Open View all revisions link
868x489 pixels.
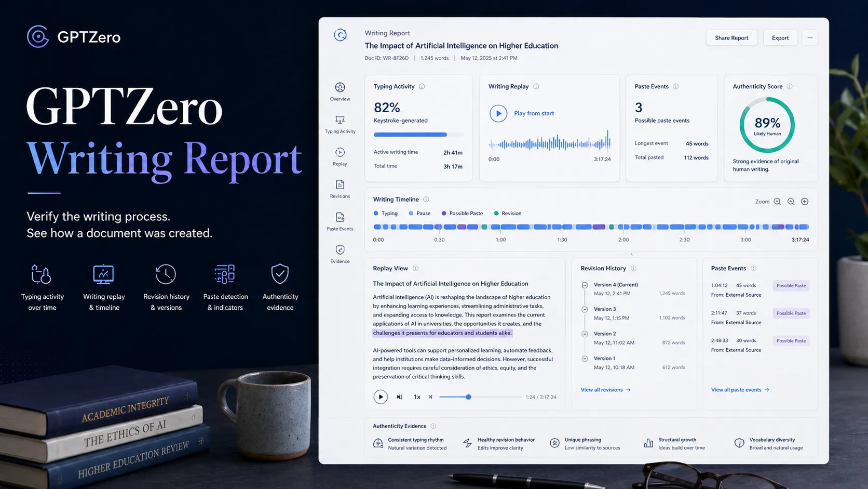click(x=606, y=390)
